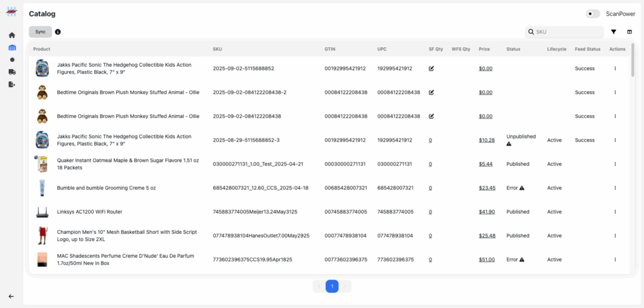Click the WFS Qty column header
644x308 pixels.
point(461,49)
